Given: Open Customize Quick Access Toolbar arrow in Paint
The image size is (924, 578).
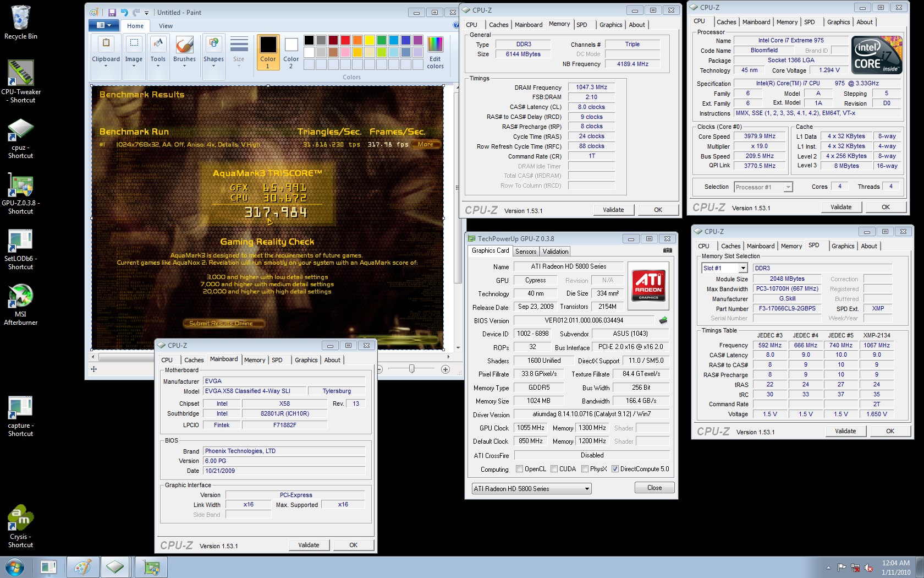Looking at the screenshot, I should (147, 13).
